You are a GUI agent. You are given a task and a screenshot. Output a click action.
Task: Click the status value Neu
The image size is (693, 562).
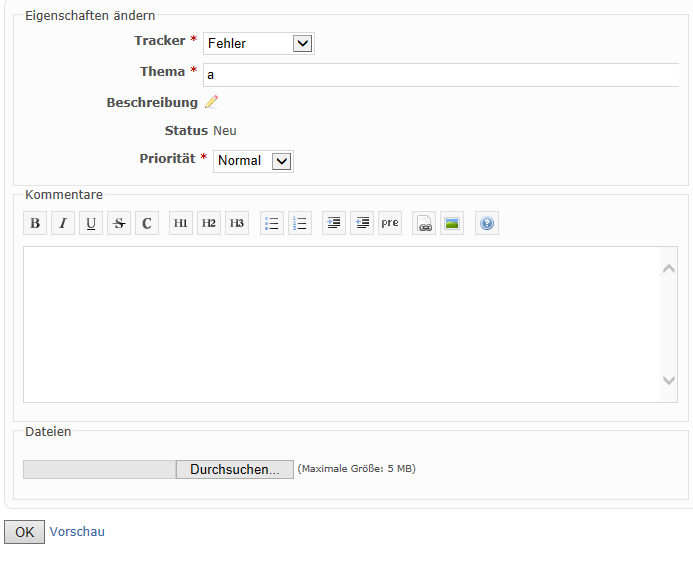(x=225, y=131)
